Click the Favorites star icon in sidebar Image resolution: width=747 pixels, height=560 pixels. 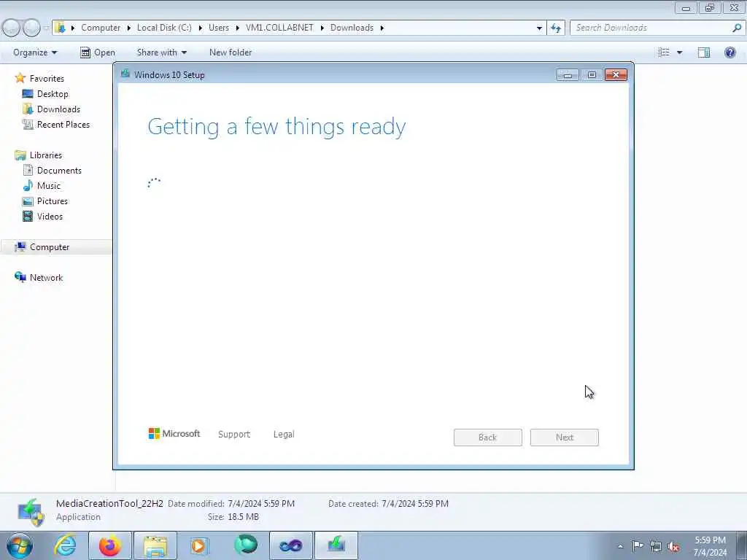[x=20, y=77]
